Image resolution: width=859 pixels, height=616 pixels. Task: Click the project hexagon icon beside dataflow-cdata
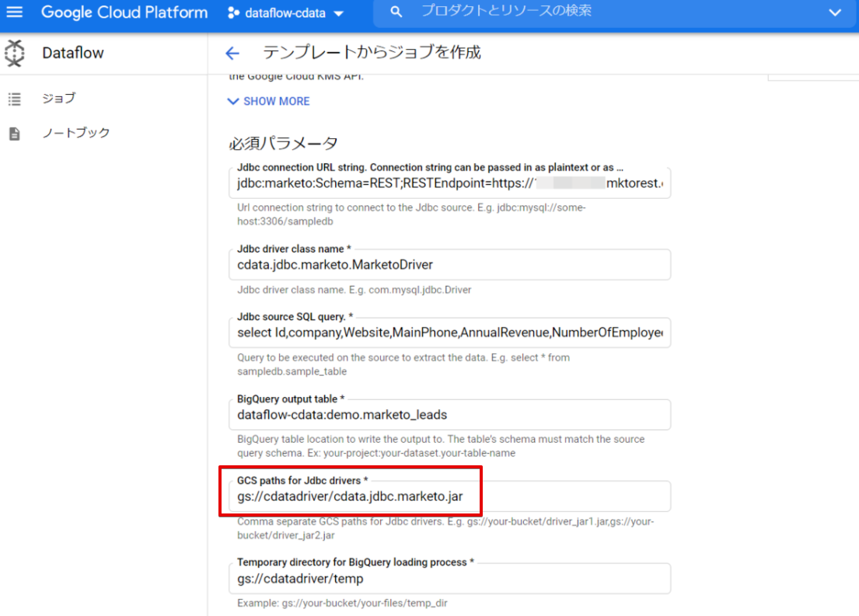click(x=233, y=13)
